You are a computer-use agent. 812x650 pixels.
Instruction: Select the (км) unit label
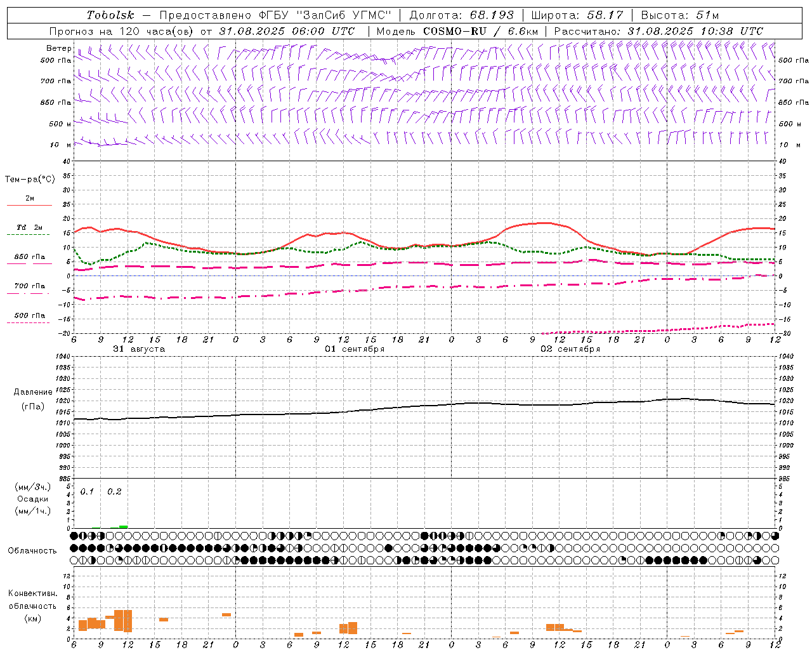pos(33,618)
